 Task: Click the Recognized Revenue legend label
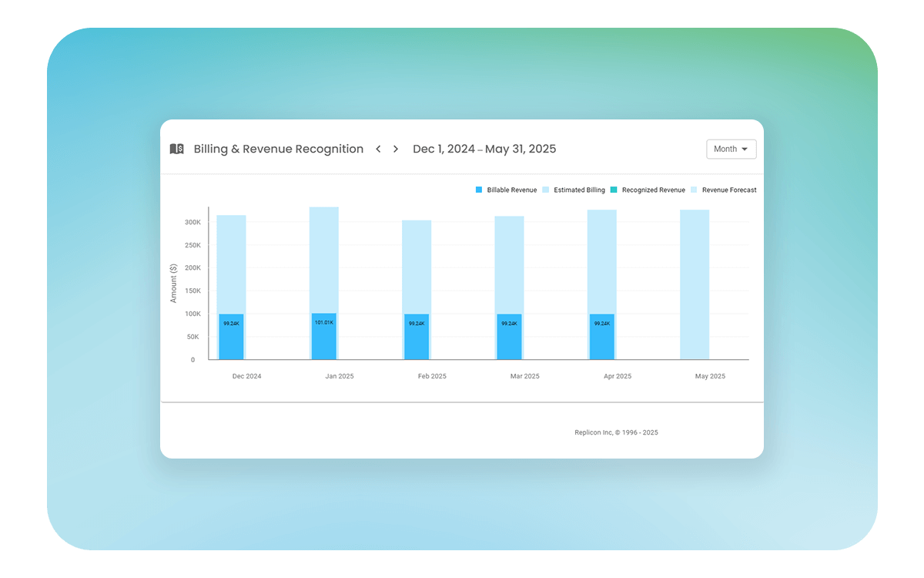pyautogui.click(x=654, y=190)
